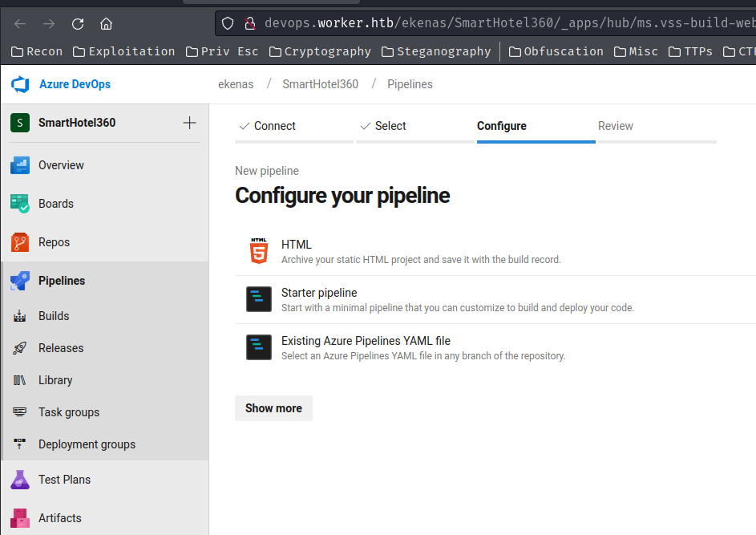Open Releases rocket icon

pos(20,348)
